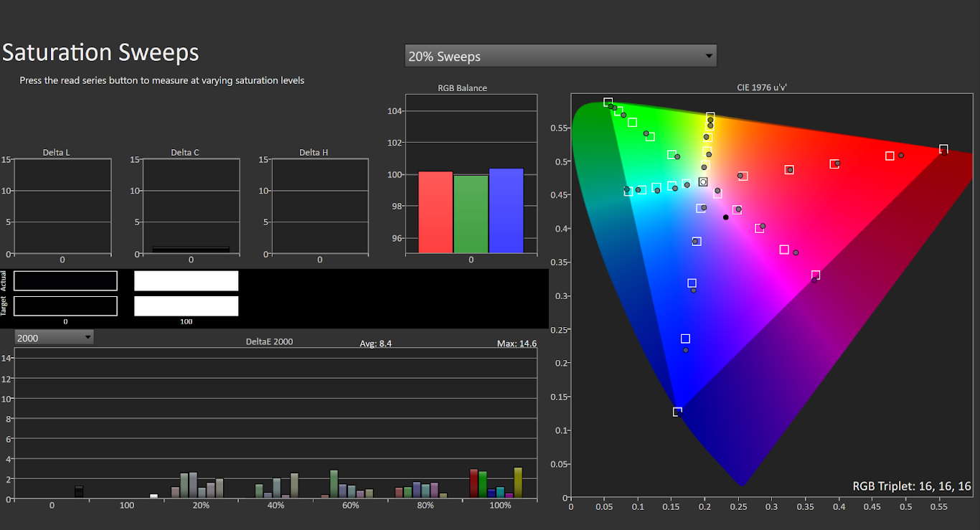Click the tall green DeltaE bar at 60%
980x530 pixels.
[334, 484]
